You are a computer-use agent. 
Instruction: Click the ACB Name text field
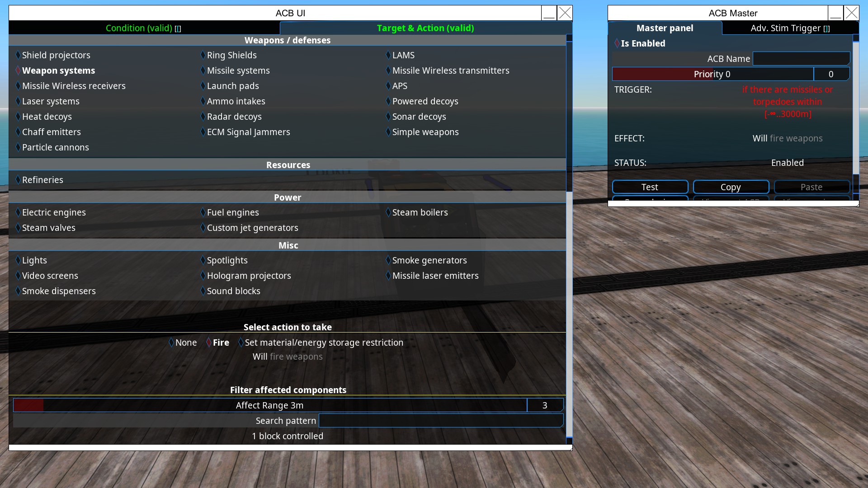[x=801, y=59]
